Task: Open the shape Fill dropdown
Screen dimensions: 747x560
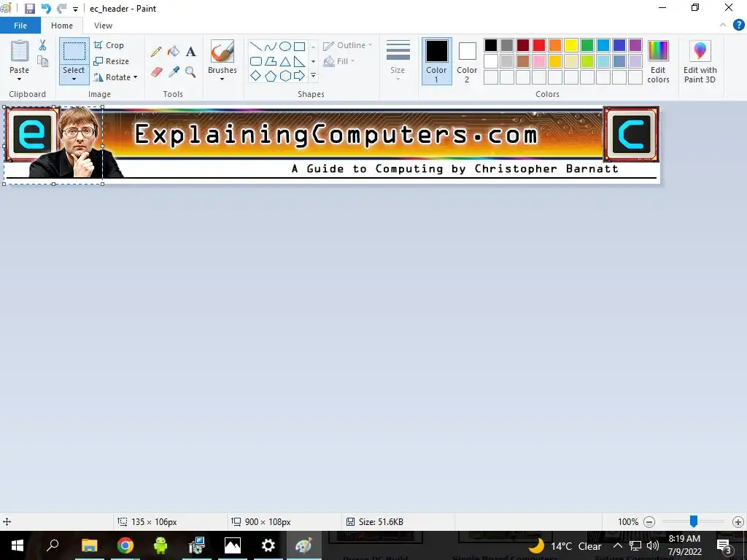Action: (x=339, y=61)
